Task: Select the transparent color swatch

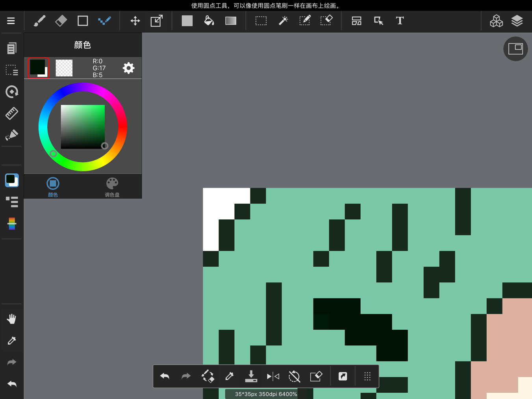Action: [64, 68]
